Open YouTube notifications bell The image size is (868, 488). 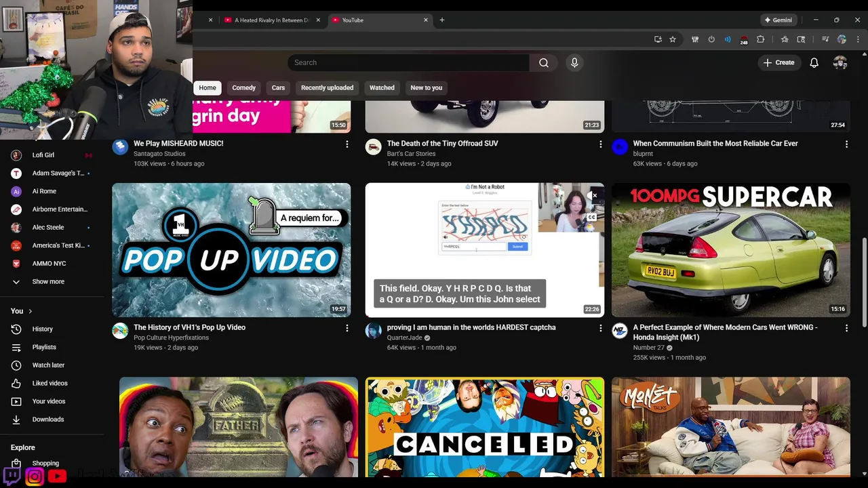(814, 62)
